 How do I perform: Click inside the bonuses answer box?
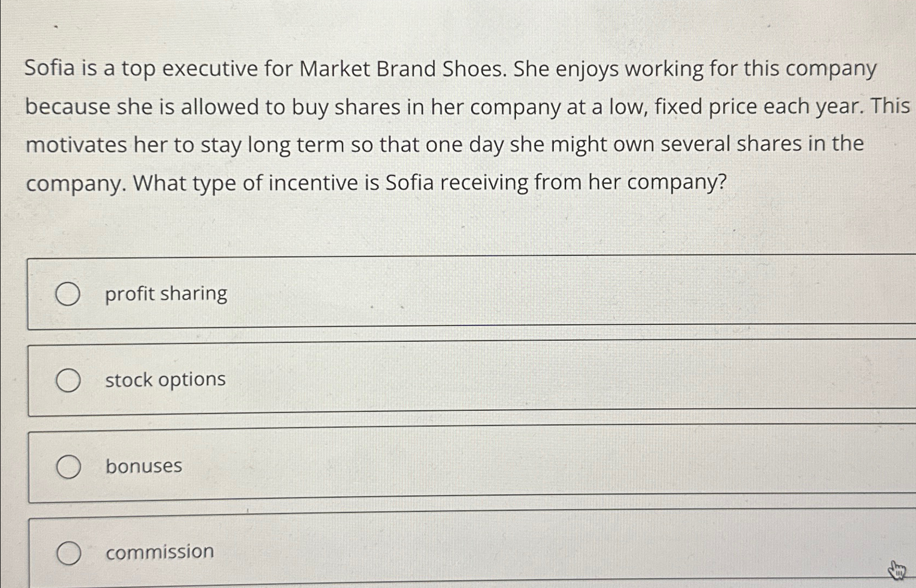click(x=472, y=464)
